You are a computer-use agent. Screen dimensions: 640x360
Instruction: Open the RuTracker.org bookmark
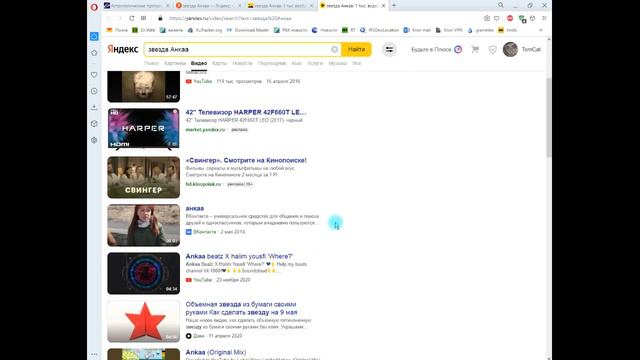[x=205, y=30]
